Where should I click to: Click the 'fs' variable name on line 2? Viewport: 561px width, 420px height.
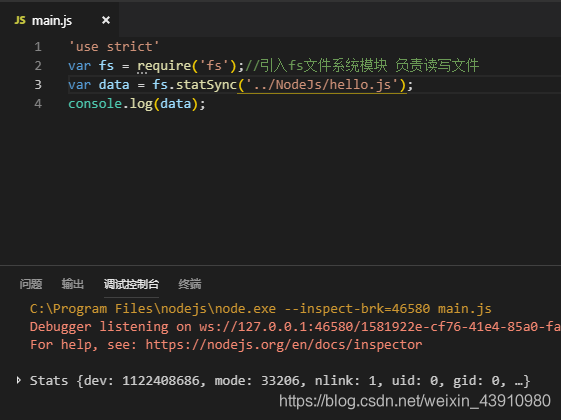coord(106,66)
